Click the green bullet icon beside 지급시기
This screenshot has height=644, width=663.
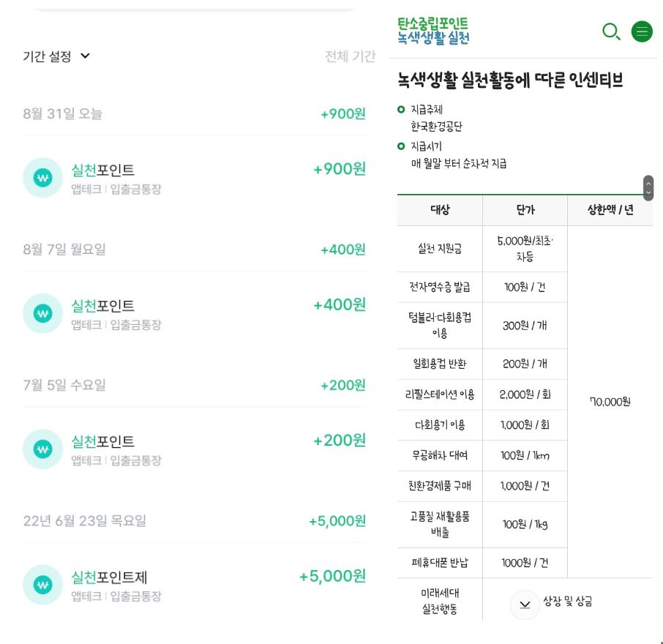(400, 146)
